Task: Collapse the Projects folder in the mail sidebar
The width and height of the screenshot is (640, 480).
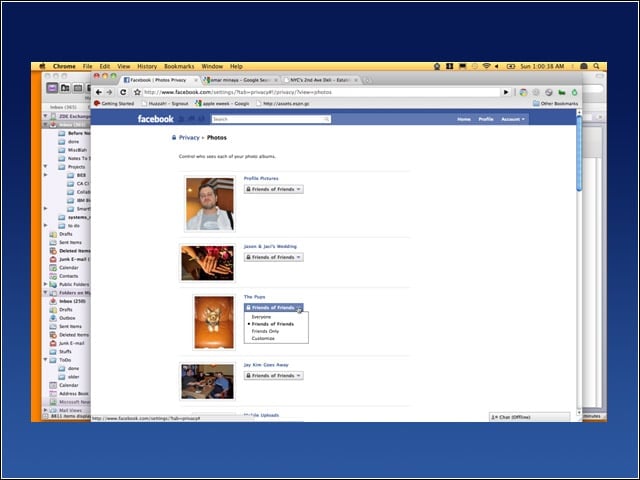Action: tap(45, 167)
